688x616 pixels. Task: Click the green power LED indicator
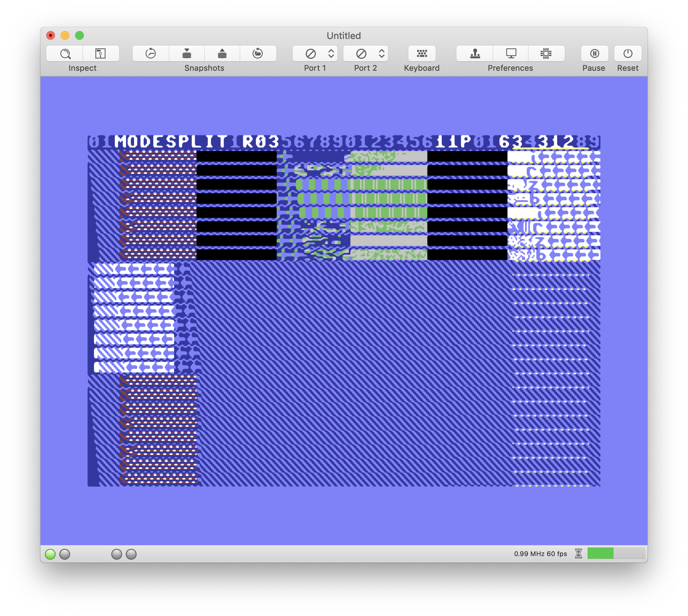pyautogui.click(x=50, y=554)
